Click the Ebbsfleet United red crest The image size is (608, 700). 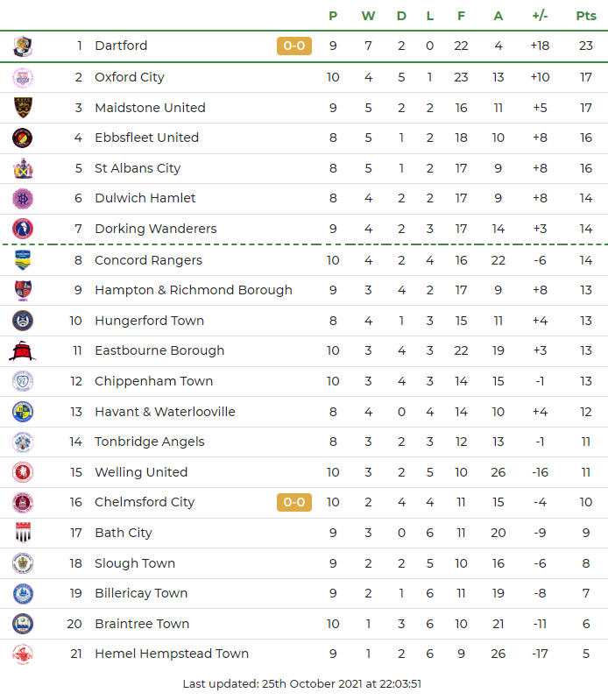click(x=23, y=138)
